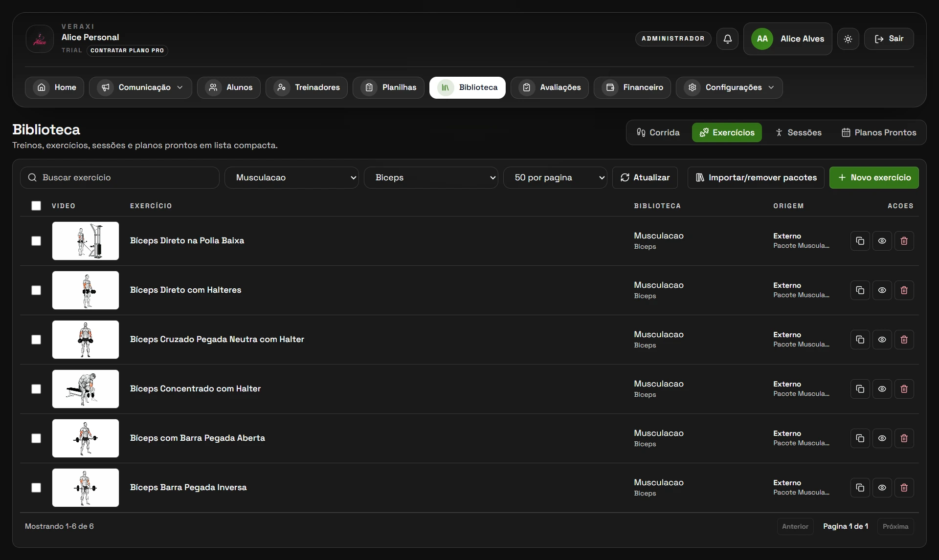Viewport: 939px width, 560px height.
Task: Open Bíceps Concentrado com Halter thumbnail
Action: [x=86, y=389]
